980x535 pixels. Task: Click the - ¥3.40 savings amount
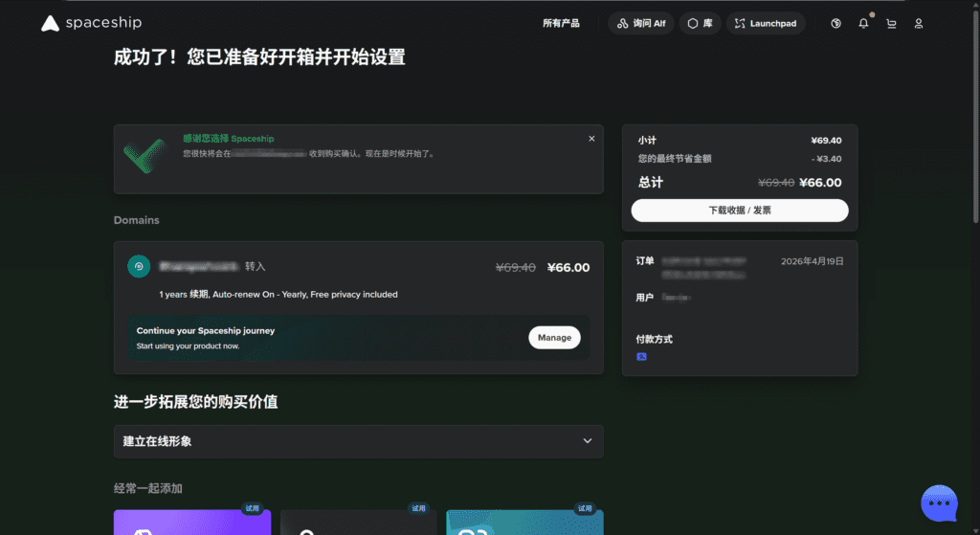pos(826,159)
